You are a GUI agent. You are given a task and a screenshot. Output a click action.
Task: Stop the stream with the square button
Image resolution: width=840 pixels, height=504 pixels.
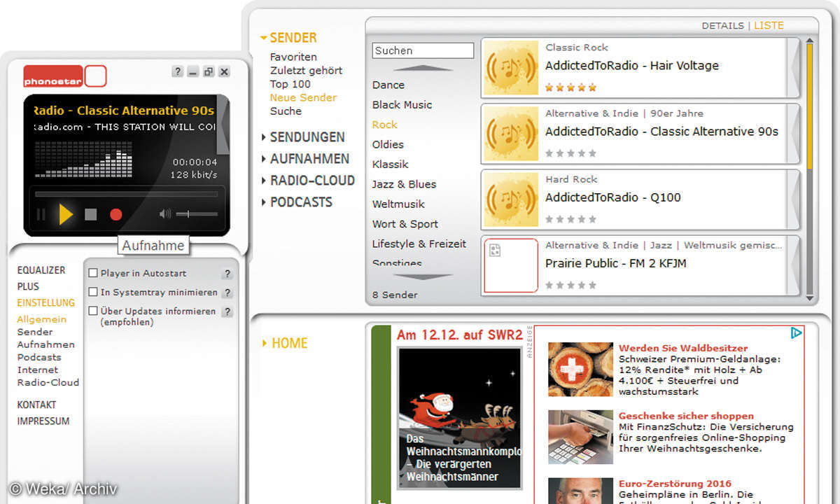pos(90,215)
